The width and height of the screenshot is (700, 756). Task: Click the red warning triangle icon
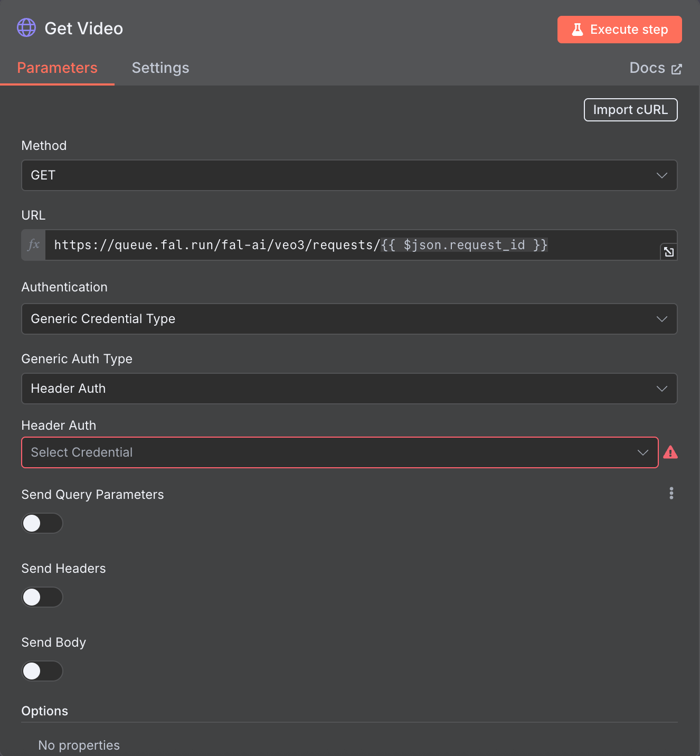670,452
